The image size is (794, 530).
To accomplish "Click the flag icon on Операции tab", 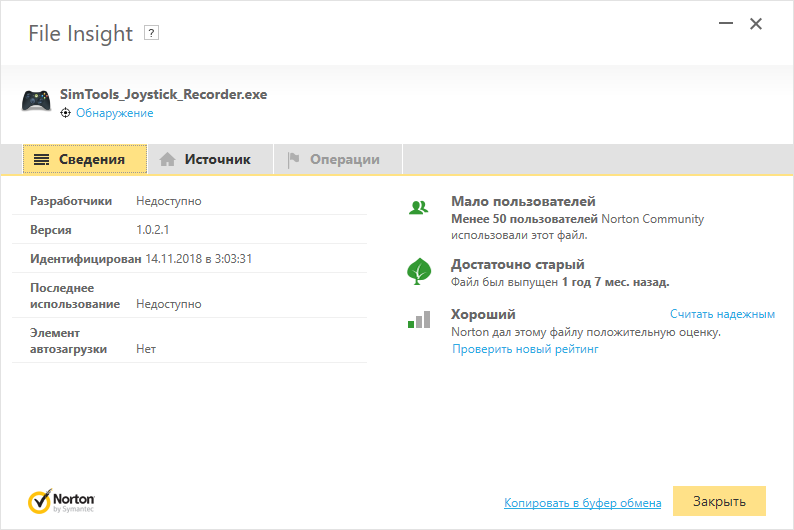I will (293, 159).
